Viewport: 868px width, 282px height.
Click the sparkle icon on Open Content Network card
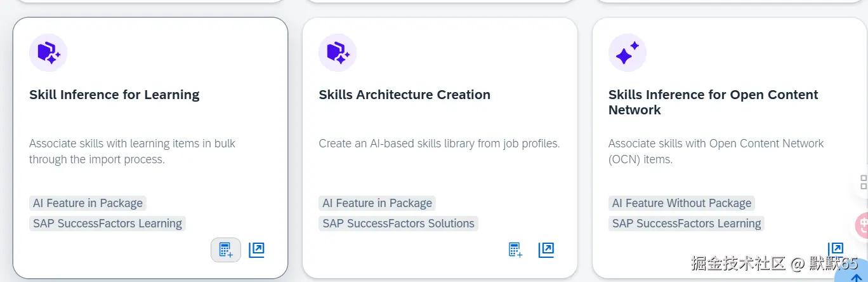click(627, 53)
